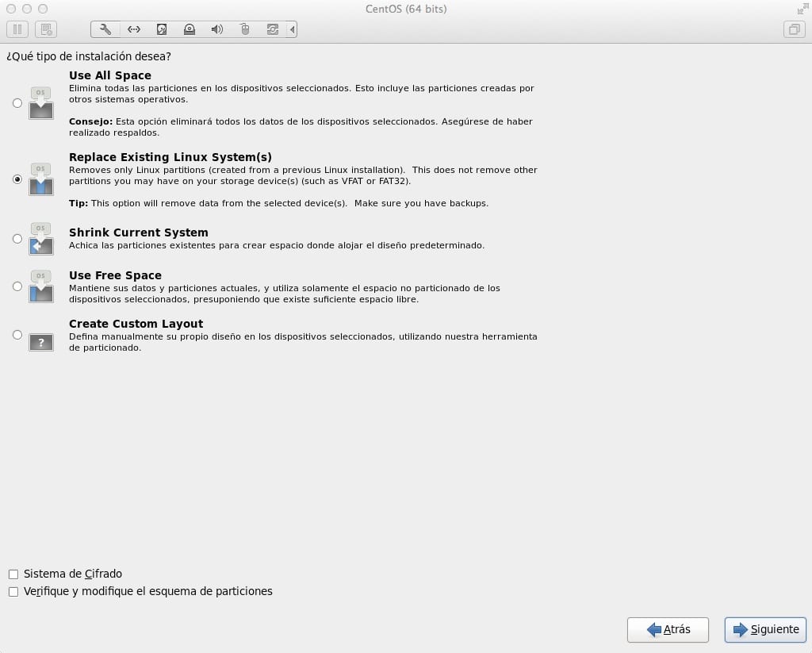This screenshot has width=812, height=653.
Task: Click the sound speaker icon
Action: click(217, 30)
